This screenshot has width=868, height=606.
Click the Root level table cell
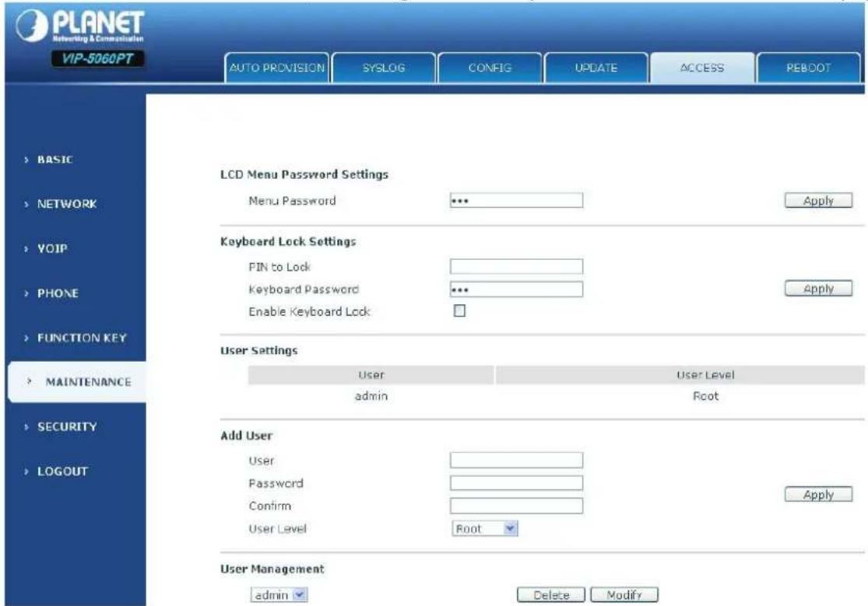click(x=706, y=396)
